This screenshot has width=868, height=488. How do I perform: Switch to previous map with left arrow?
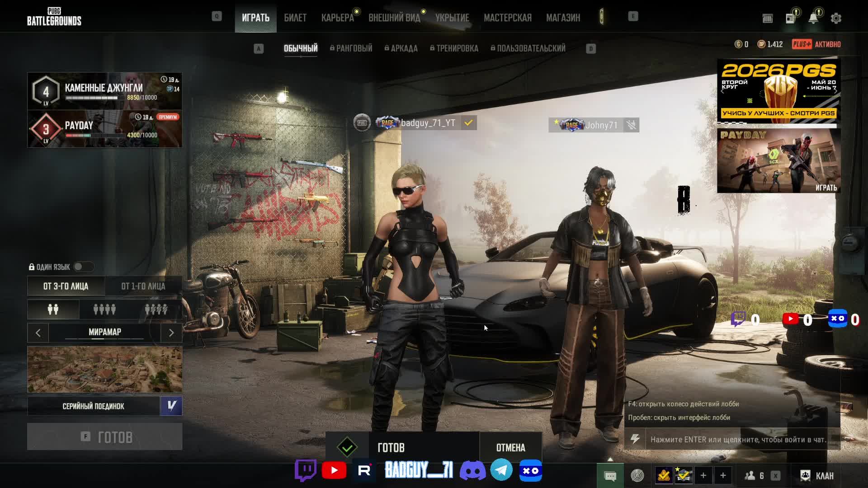tap(38, 333)
